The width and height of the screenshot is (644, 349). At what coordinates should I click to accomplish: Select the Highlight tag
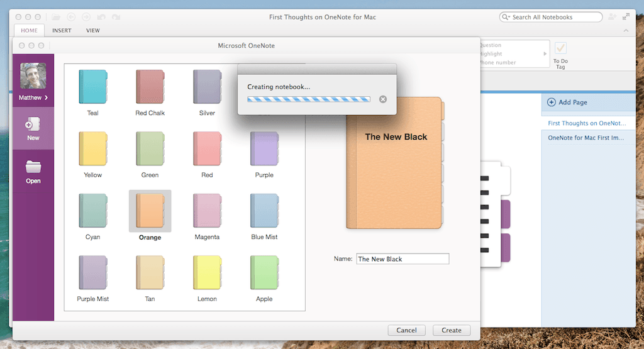point(491,54)
